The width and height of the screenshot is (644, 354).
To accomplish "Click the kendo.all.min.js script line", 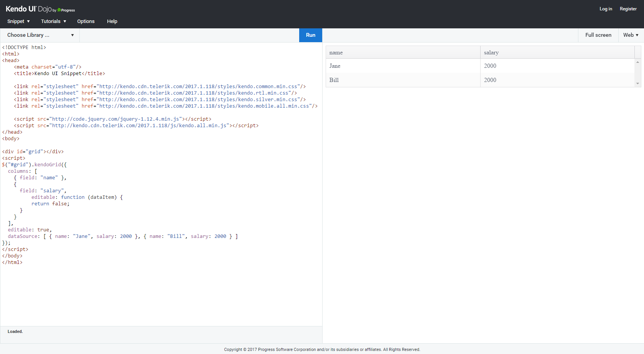I will (136, 126).
